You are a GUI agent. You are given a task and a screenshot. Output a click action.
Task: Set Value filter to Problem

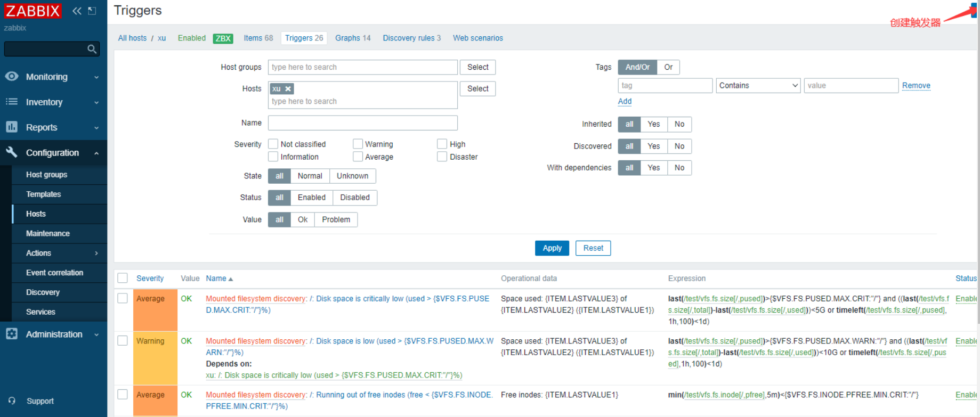(336, 219)
